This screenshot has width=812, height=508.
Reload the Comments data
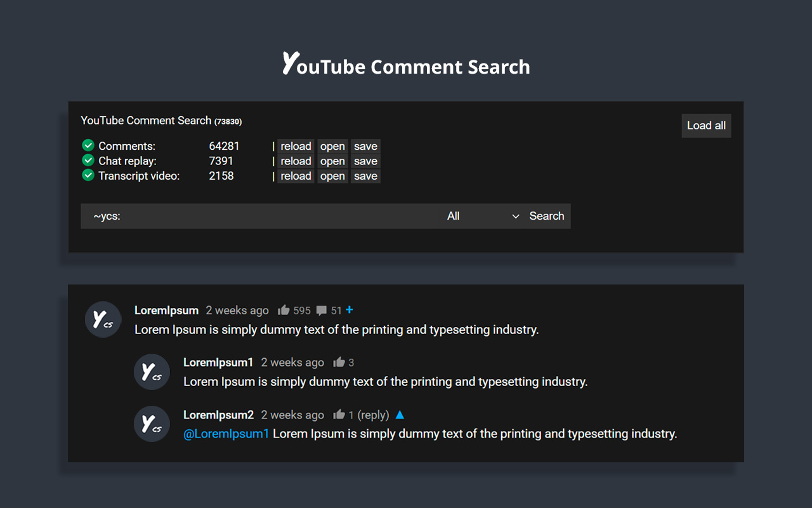tap(296, 146)
